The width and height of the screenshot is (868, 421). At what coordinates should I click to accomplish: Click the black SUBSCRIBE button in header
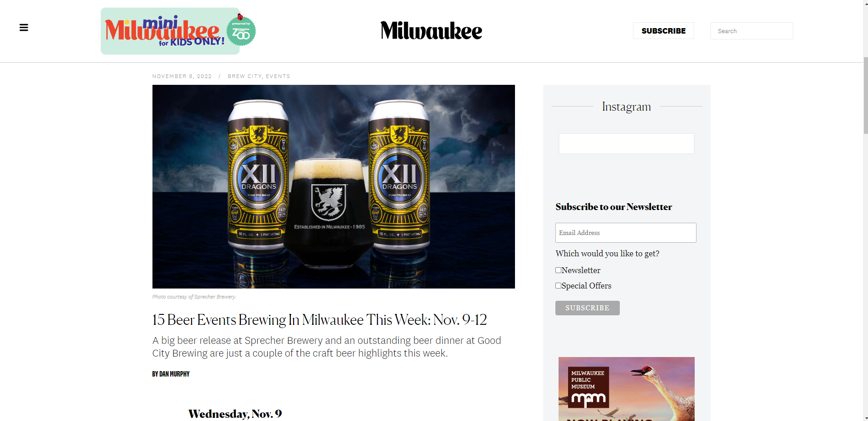[x=663, y=31]
